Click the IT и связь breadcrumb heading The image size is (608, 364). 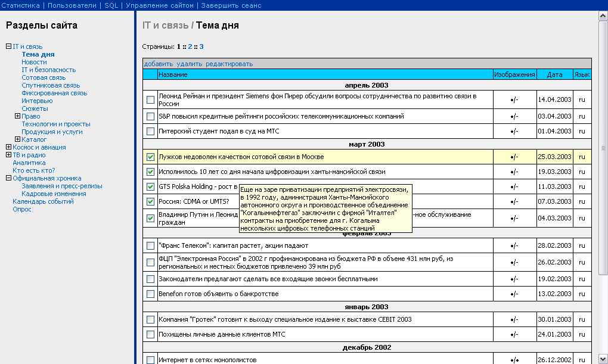165,26
